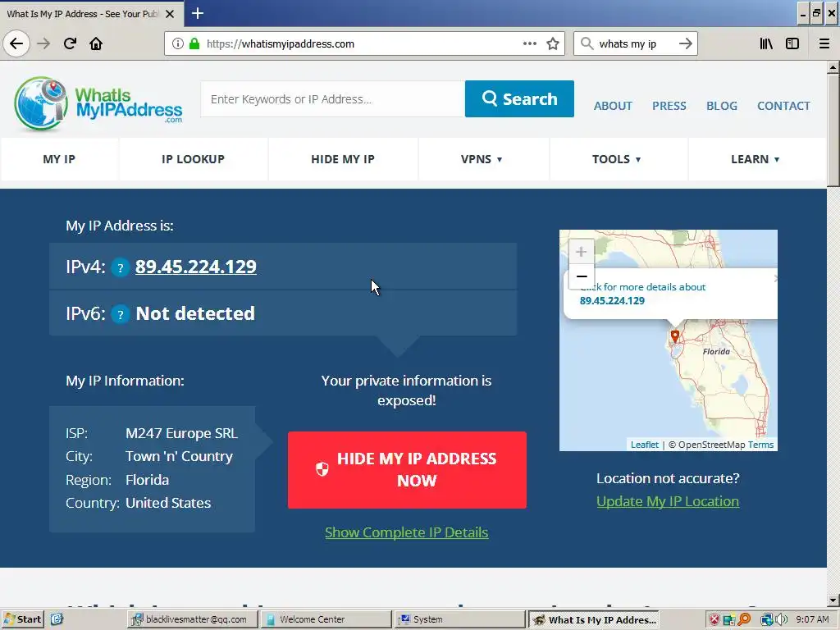Reload the page with the refresh icon
The height and width of the screenshot is (630, 840).
point(70,43)
